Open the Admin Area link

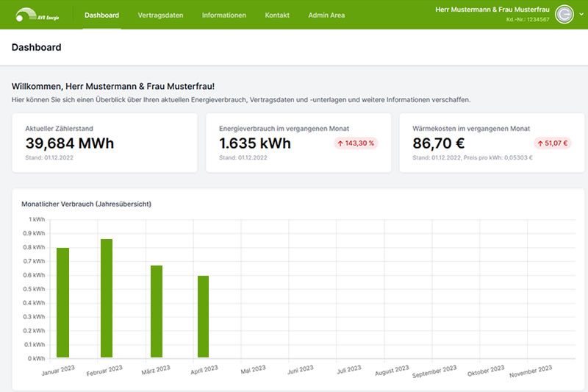click(327, 15)
